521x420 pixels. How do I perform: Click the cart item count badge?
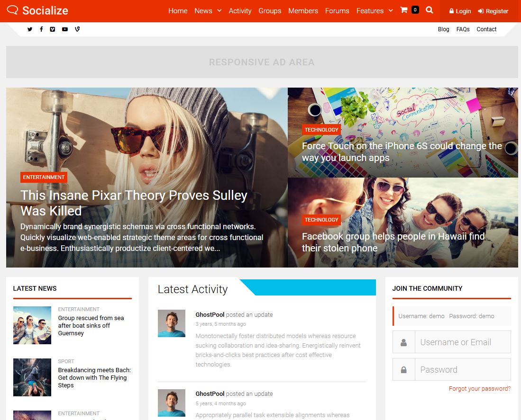point(415,9)
